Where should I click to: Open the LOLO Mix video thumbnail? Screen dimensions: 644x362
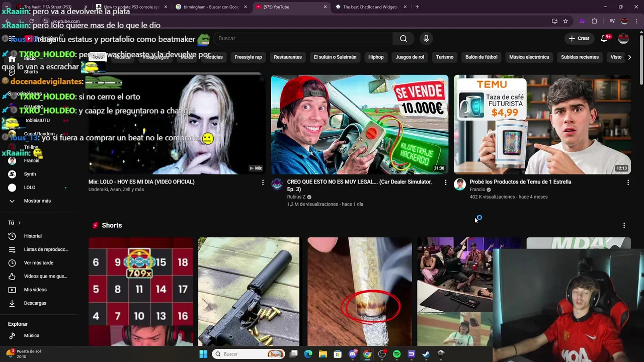[177, 124]
